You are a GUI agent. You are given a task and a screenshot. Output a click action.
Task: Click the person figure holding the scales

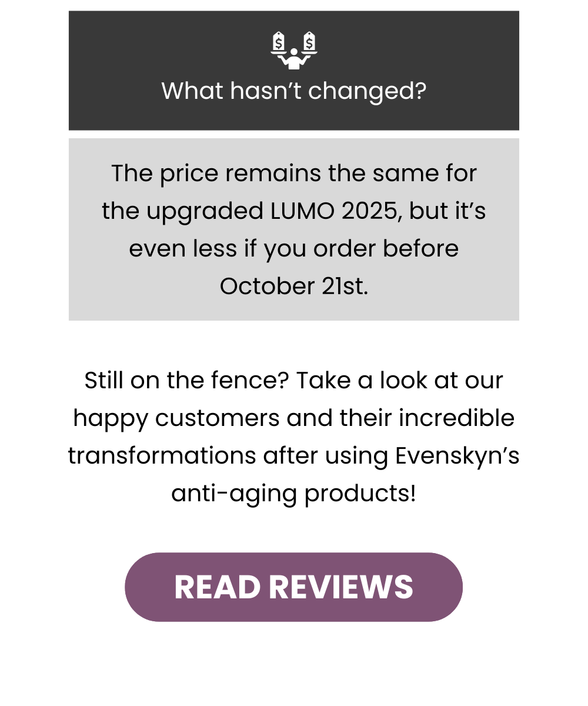point(294,59)
